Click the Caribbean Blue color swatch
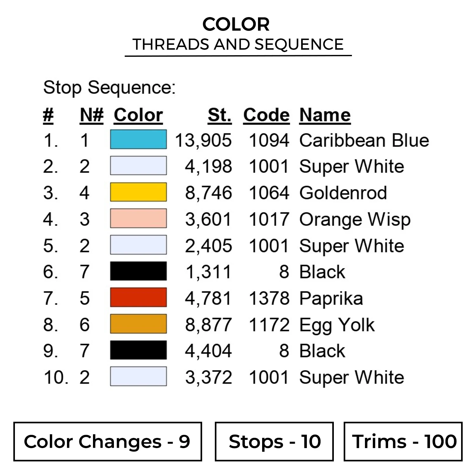The width and height of the screenshot is (476, 476). coord(138,140)
